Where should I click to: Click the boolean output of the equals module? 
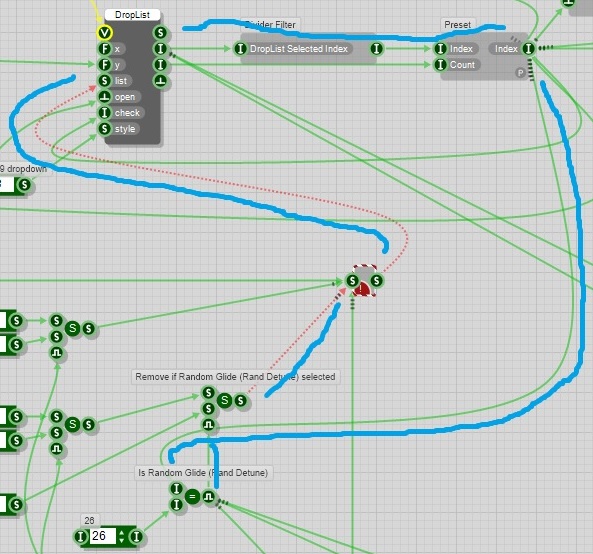[208, 497]
